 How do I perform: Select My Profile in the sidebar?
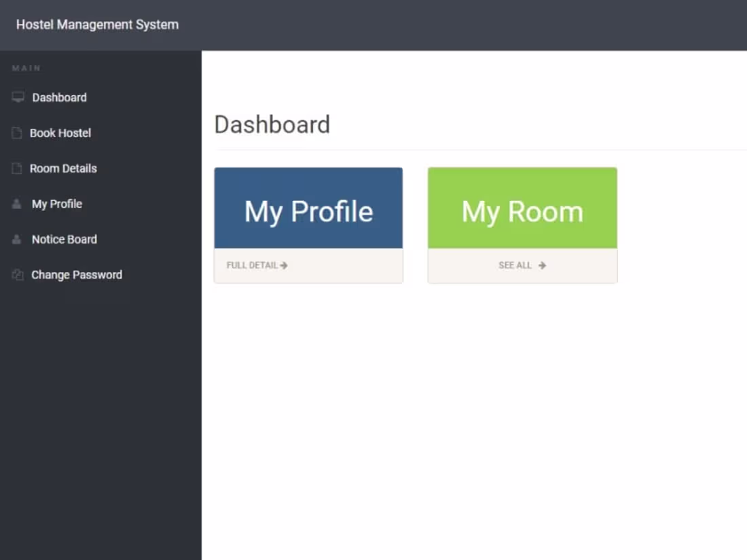pos(56,204)
